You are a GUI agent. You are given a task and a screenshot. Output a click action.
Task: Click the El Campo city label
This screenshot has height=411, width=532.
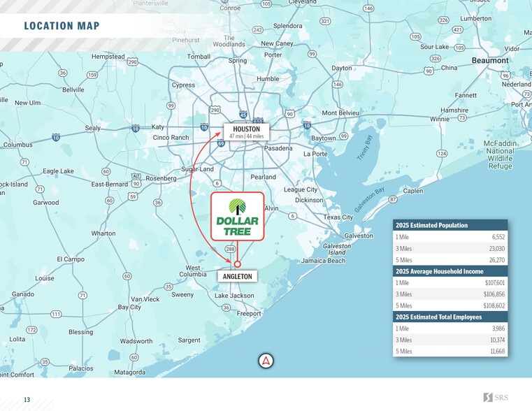point(71,259)
